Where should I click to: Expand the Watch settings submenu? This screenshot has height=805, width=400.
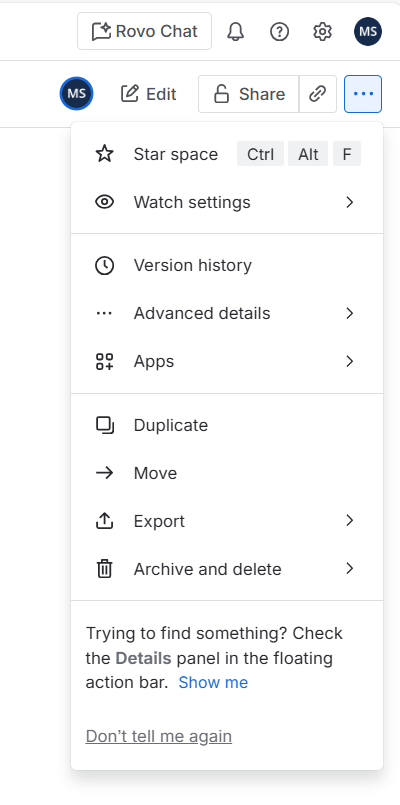[x=227, y=202]
